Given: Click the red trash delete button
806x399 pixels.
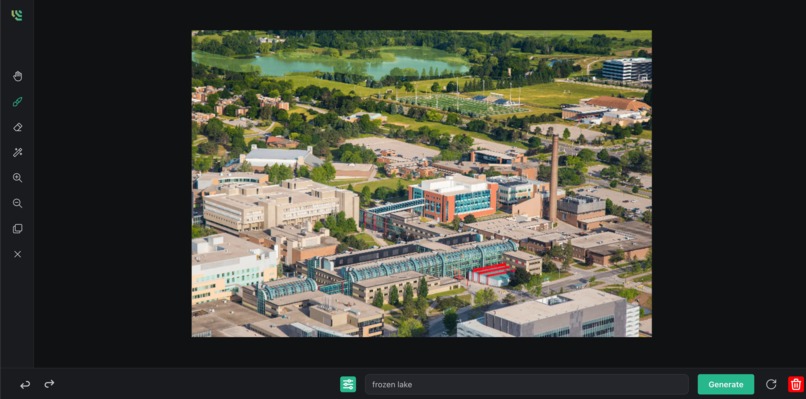Looking at the screenshot, I should coord(796,384).
